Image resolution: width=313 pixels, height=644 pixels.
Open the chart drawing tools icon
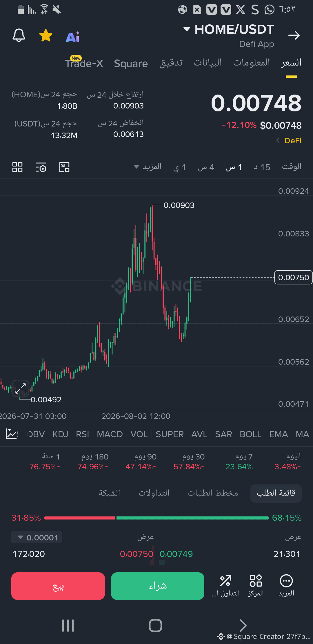click(64, 167)
